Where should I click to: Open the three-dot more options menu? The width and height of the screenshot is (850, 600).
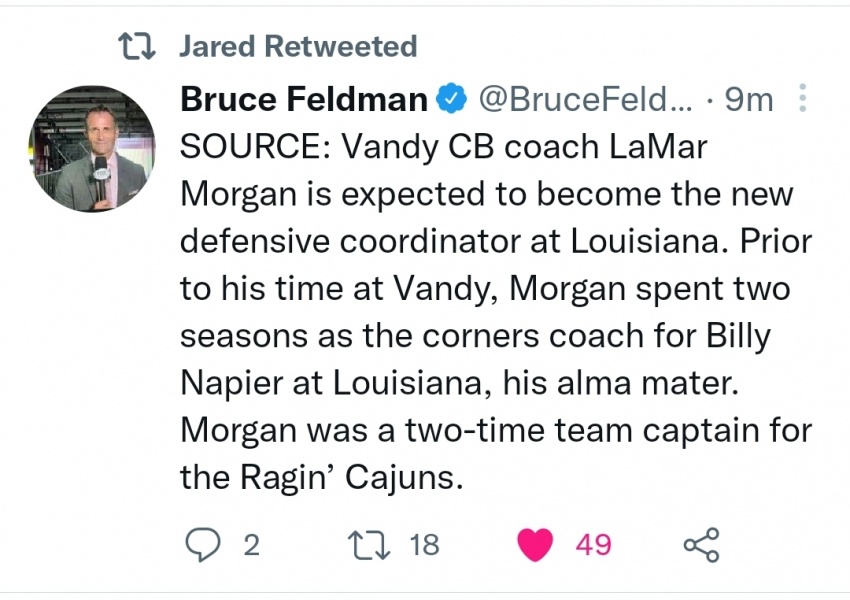click(x=801, y=99)
